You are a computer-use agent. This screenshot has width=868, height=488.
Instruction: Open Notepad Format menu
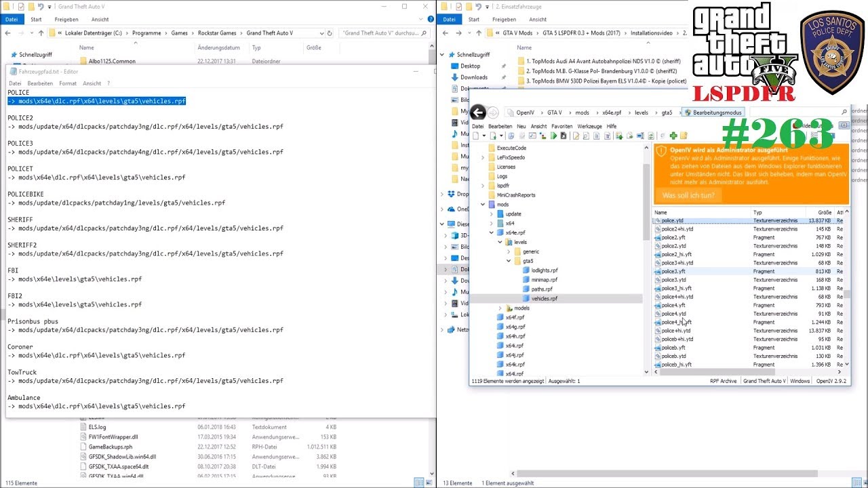point(68,83)
